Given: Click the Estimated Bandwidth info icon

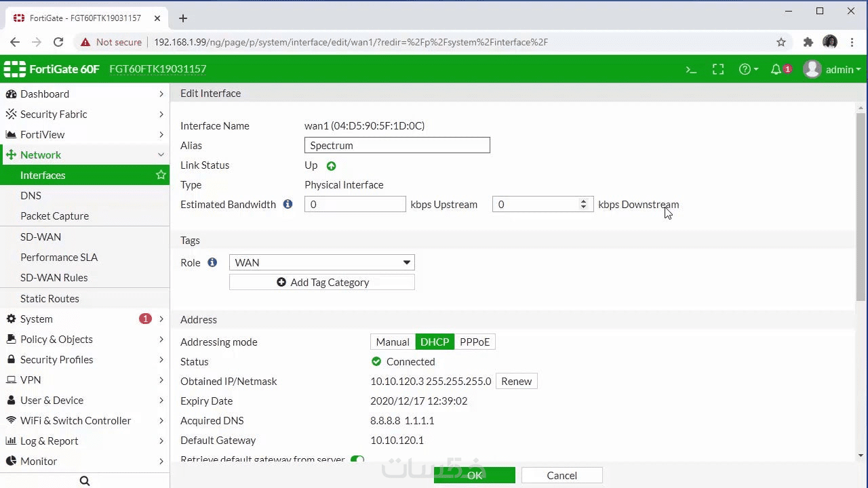Looking at the screenshot, I should pos(288,204).
